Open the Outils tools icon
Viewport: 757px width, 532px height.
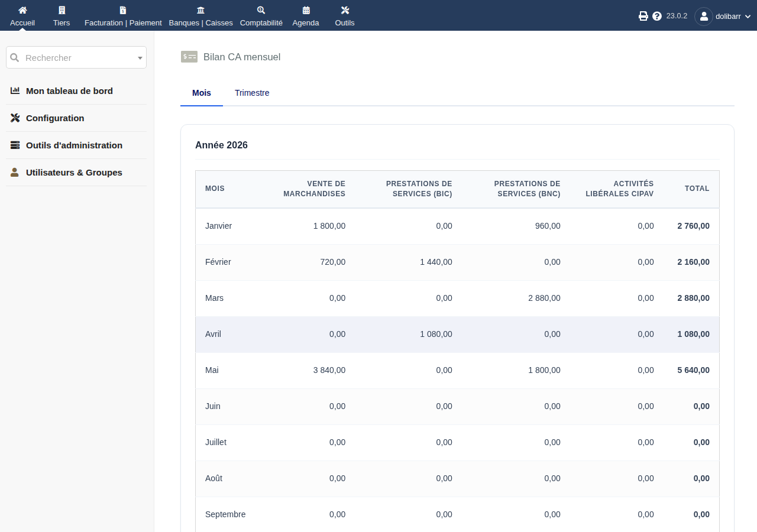tap(345, 10)
